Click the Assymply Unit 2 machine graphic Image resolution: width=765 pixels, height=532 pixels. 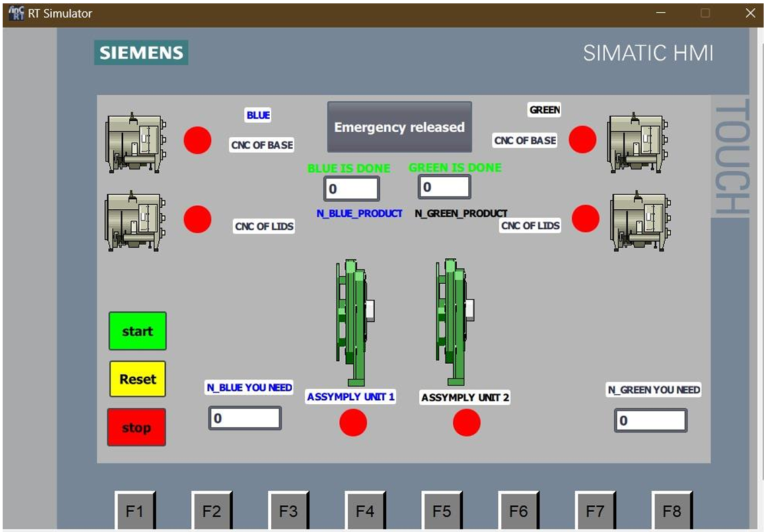pyautogui.click(x=455, y=322)
